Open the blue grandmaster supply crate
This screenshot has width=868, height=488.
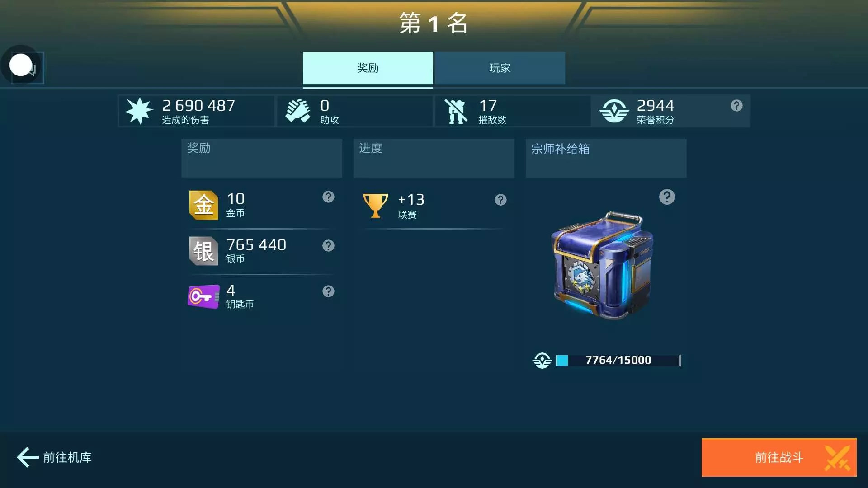click(602, 266)
